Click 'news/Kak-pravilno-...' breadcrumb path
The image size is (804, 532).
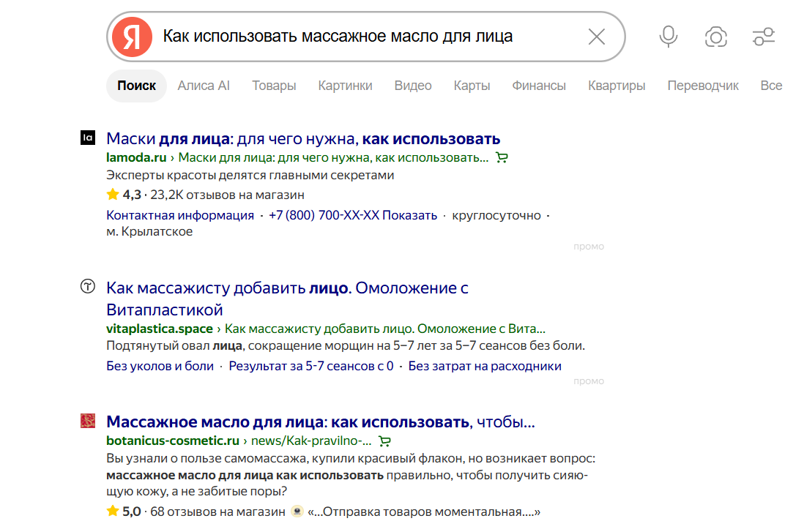[310, 441]
